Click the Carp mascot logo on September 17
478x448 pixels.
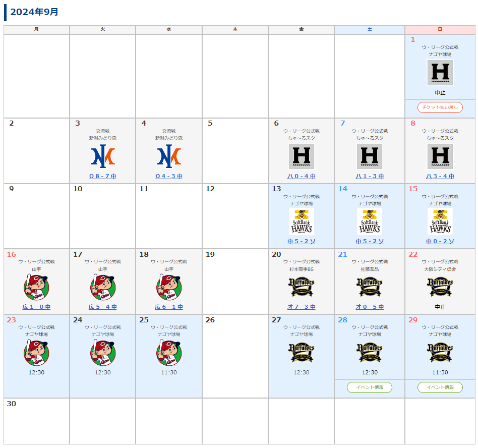[x=103, y=287]
